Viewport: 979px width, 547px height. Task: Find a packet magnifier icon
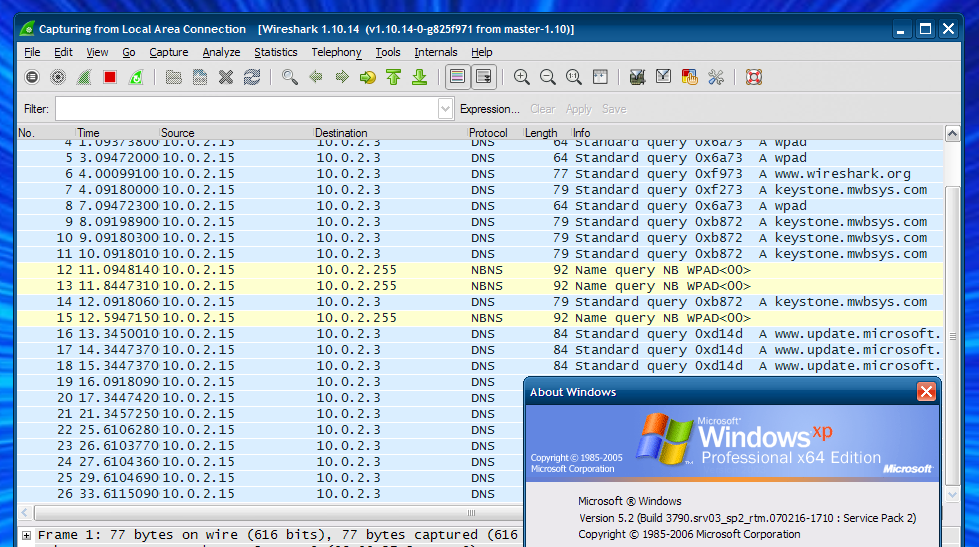point(290,77)
